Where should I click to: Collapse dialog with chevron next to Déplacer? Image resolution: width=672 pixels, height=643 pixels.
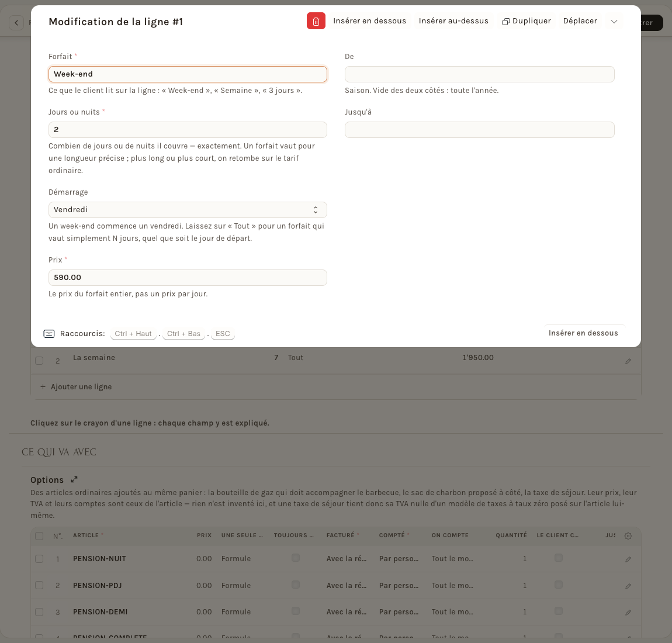[x=614, y=22]
